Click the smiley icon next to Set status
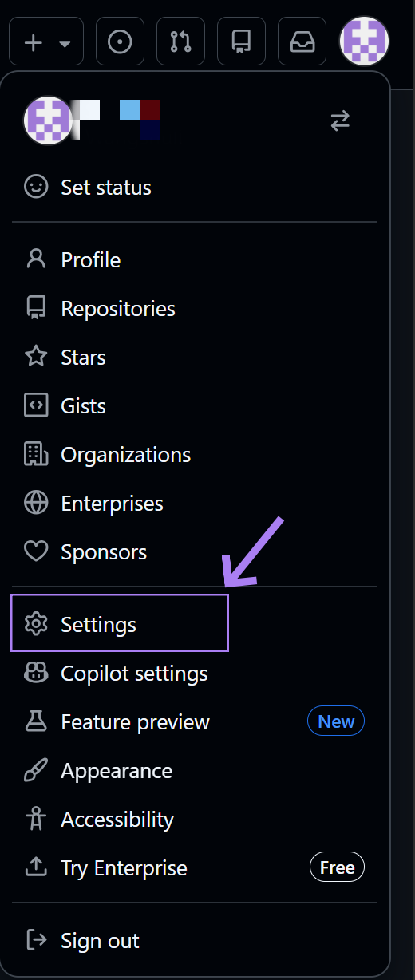The height and width of the screenshot is (980, 415). (36, 188)
